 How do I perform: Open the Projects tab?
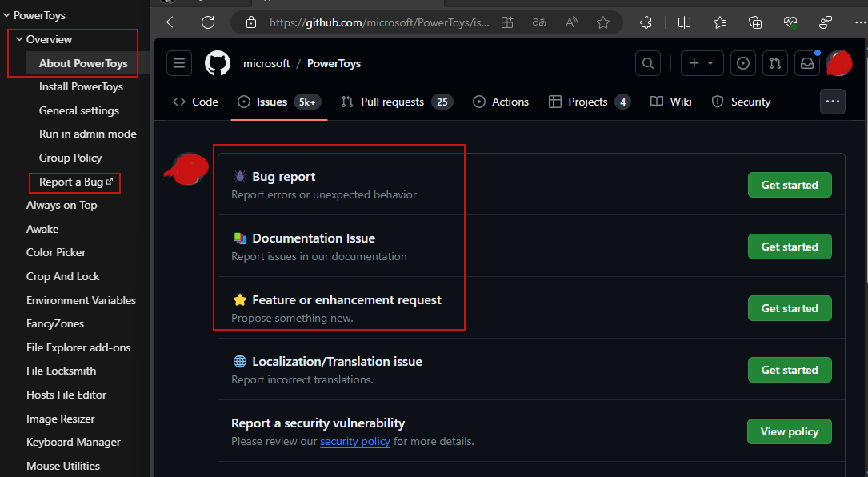point(589,102)
